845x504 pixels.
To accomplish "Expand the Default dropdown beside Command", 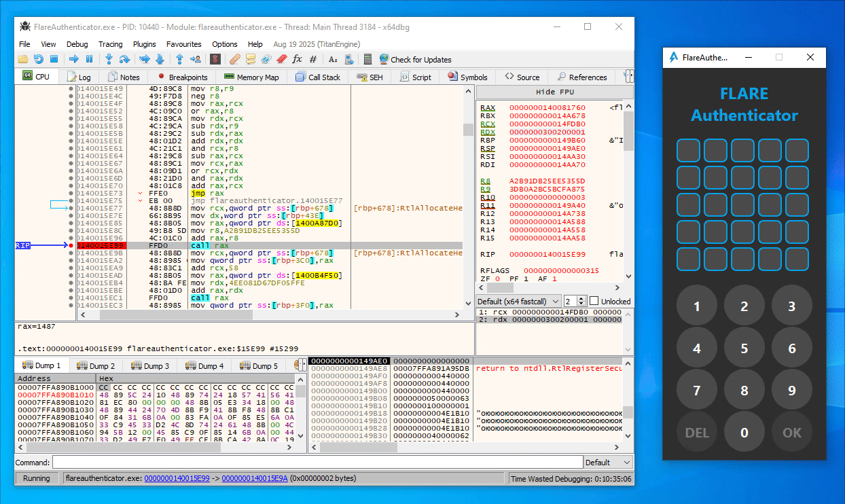I will (608, 463).
